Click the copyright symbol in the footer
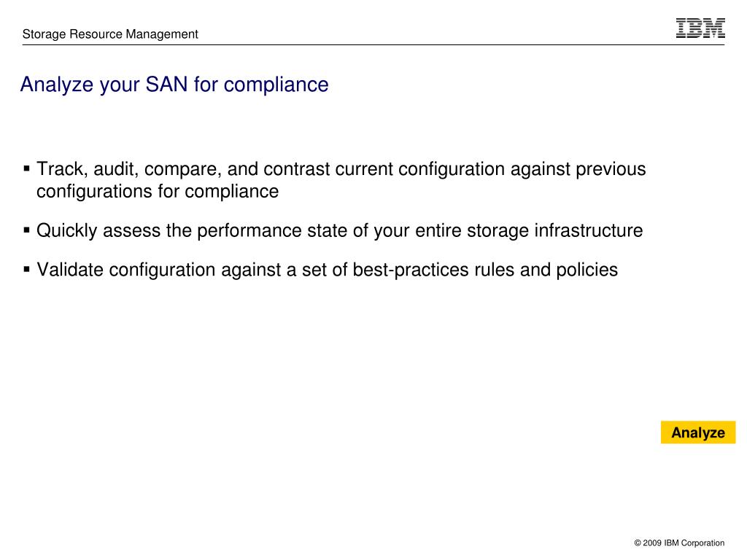This screenshot has height=560, width=747. 638,542
